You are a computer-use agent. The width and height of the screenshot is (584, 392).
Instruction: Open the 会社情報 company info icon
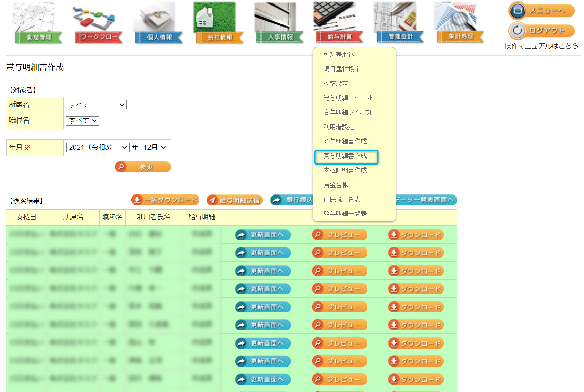(x=219, y=23)
